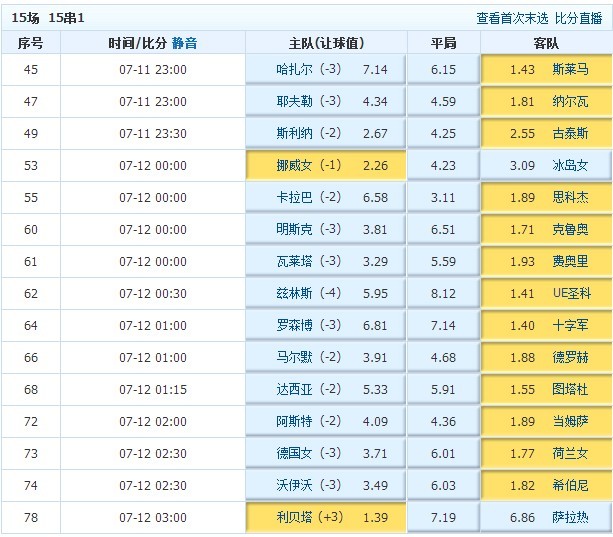Select 萨拉热 away odds 6.86
This screenshot has width=613, height=537.
(x=546, y=518)
